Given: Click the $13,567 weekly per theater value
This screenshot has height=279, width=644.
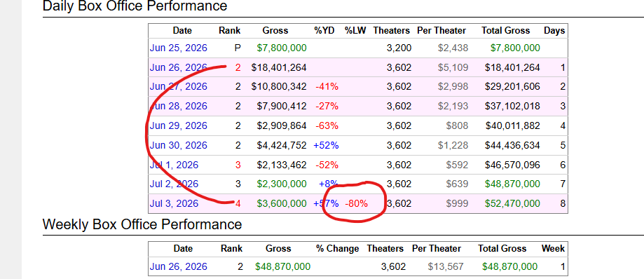Looking at the screenshot, I should [x=446, y=266].
